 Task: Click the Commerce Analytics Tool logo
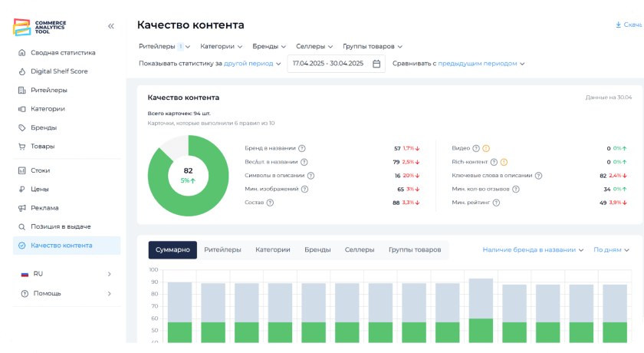39,27
